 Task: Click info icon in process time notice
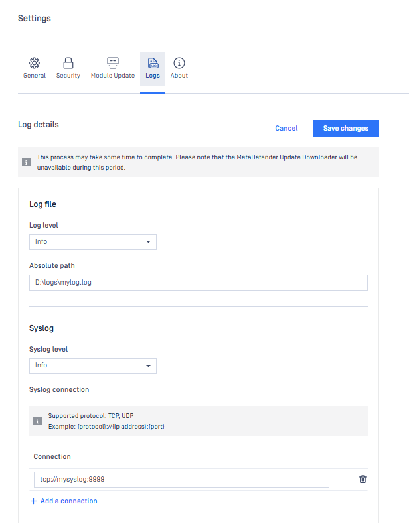tap(26, 162)
